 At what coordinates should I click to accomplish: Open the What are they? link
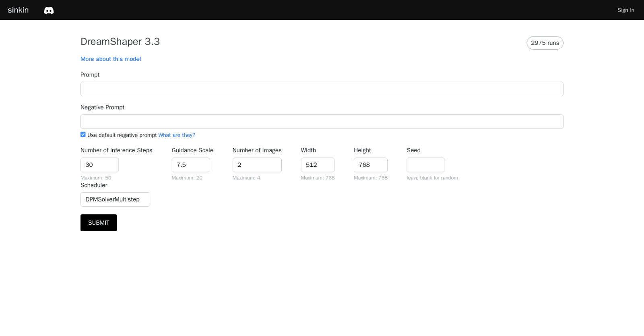tap(177, 135)
